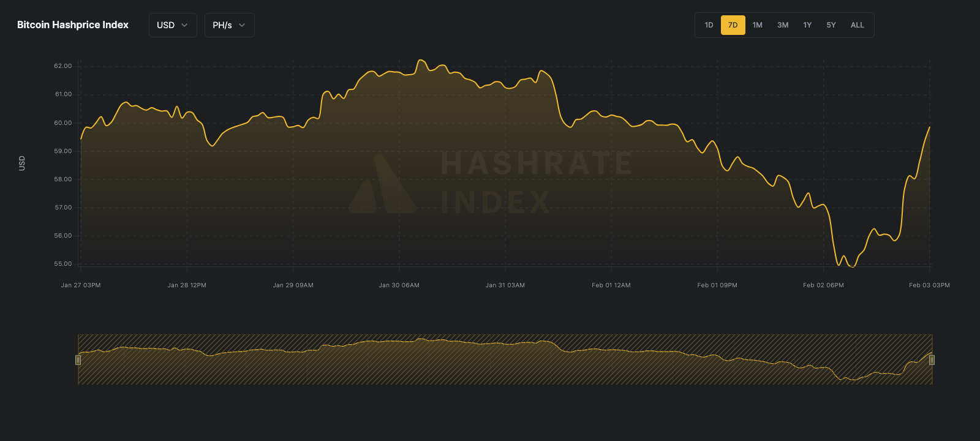
Task: Switch to the 3M time range
Action: (783, 25)
